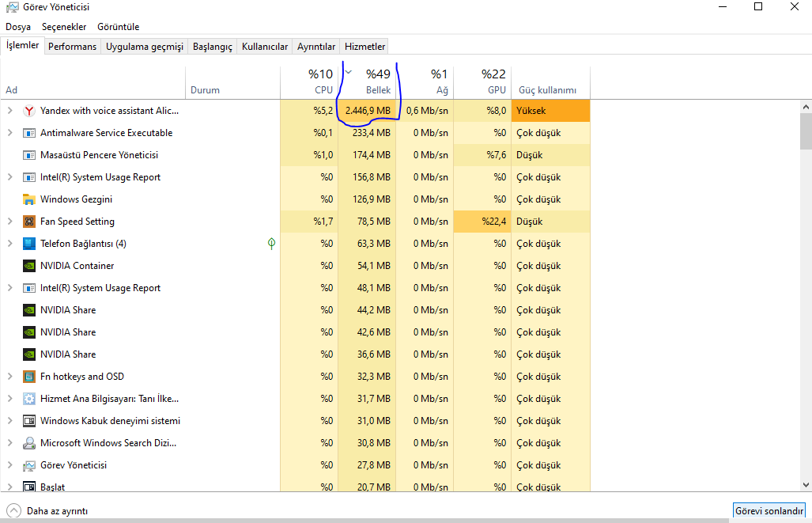Click the Daha az ayrıntı link

pyautogui.click(x=57, y=511)
